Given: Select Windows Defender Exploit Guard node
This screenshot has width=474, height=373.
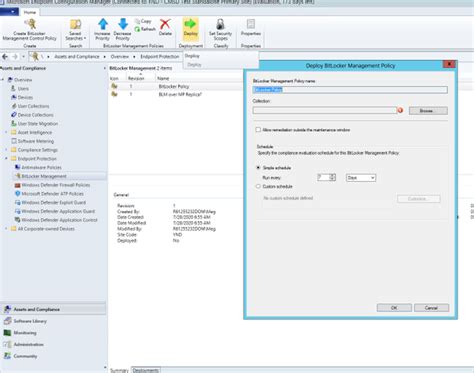Looking at the screenshot, I should coord(53,202).
